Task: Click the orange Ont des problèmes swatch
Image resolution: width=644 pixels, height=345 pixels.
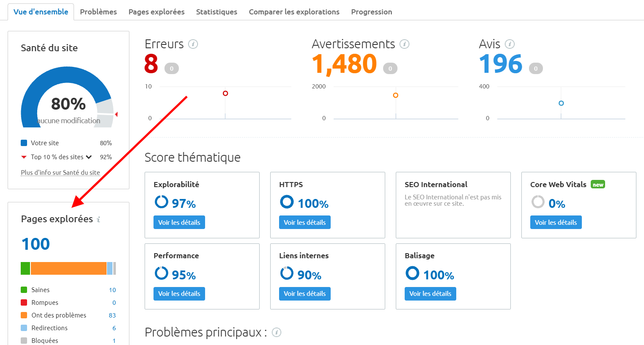Action: click(x=24, y=315)
